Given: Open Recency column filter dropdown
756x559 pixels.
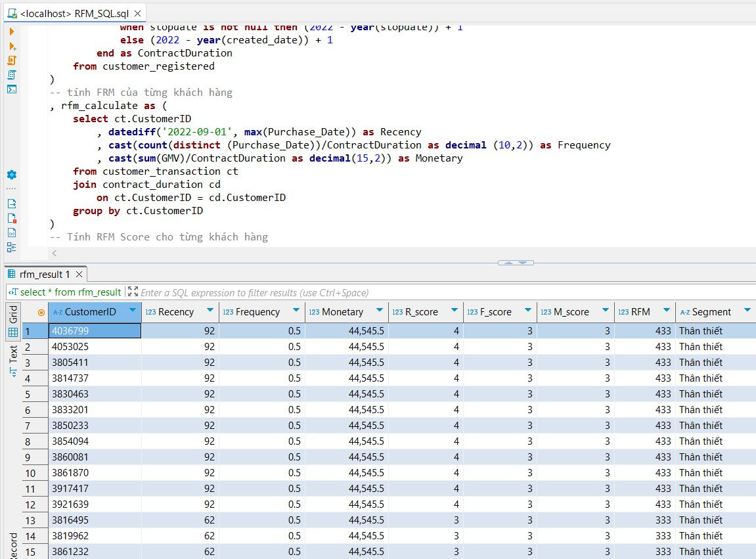Looking at the screenshot, I should (x=210, y=310).
